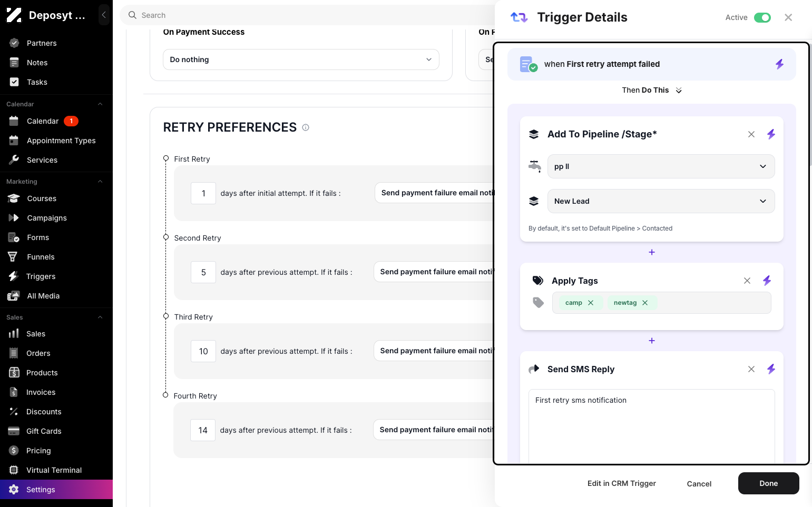Edit the Fourth Retry days value
This screenshot has width=812, height=507.
pyautogui.click(x=203, y=430)
